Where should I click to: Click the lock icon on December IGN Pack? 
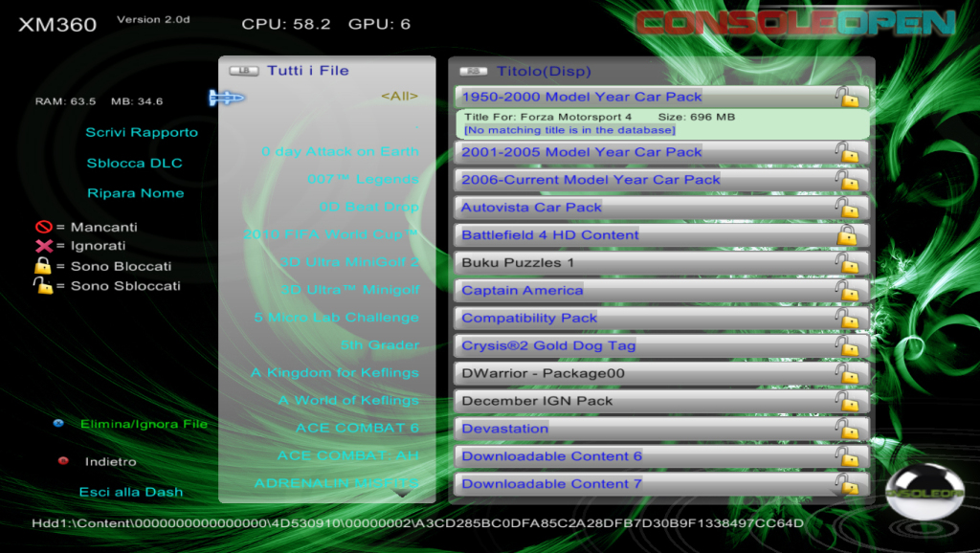point(848,401)
